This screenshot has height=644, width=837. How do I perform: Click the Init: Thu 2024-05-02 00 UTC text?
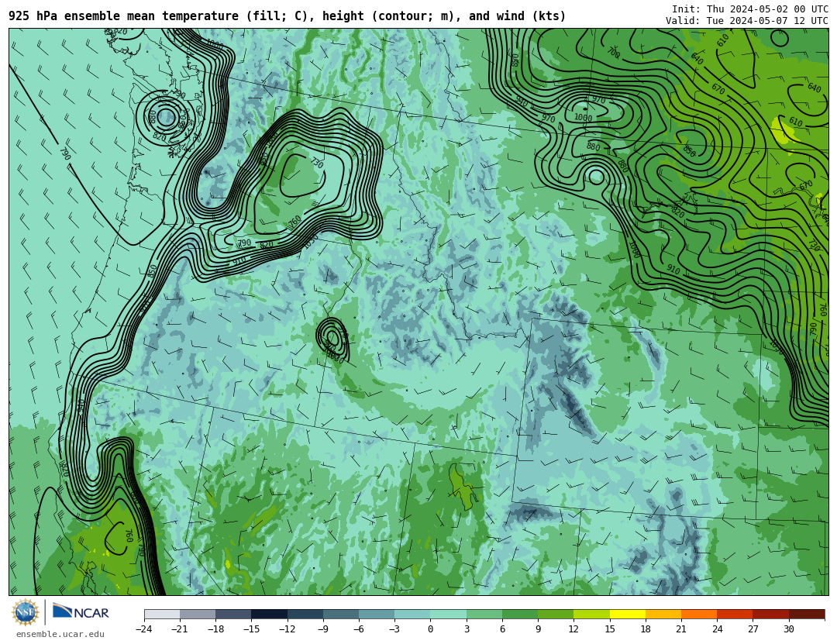(x=750, y=9)
